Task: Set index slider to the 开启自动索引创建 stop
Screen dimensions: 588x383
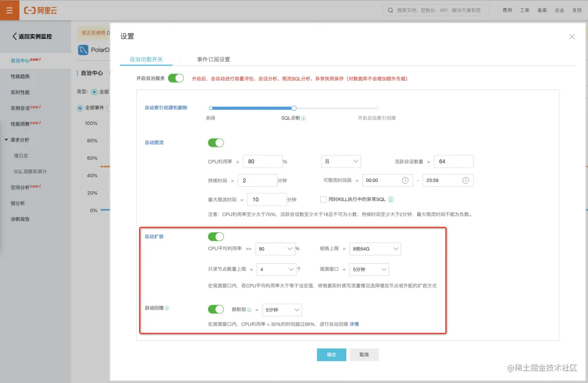Action: (377, 108)
